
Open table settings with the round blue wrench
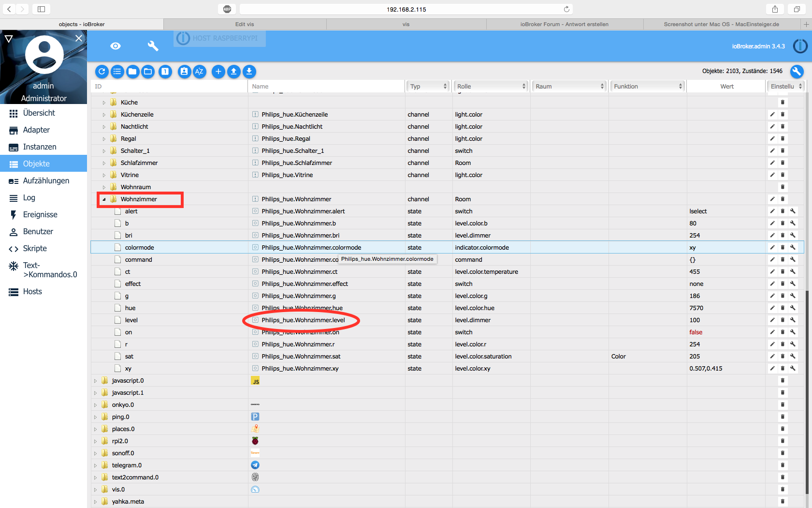click(x=797, y=72)
